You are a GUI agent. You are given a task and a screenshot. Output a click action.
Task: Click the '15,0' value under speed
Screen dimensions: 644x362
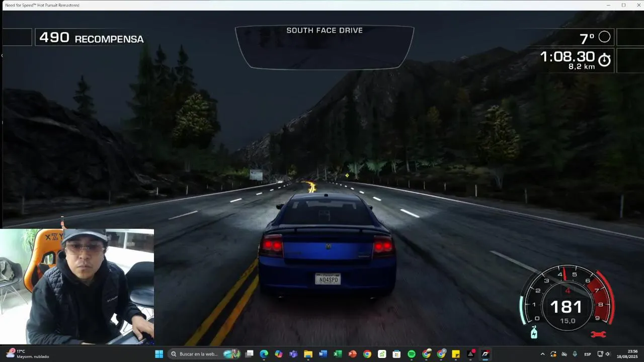coord(568,321)
